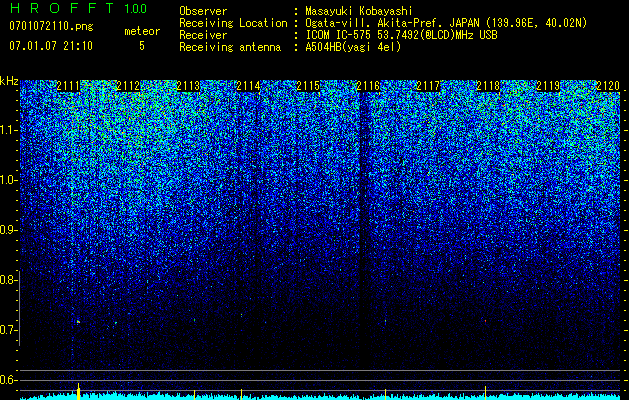Screen dimensions: 629x400
Task: Click the 1.1 kHz frequency label
Action: [7, 130]
